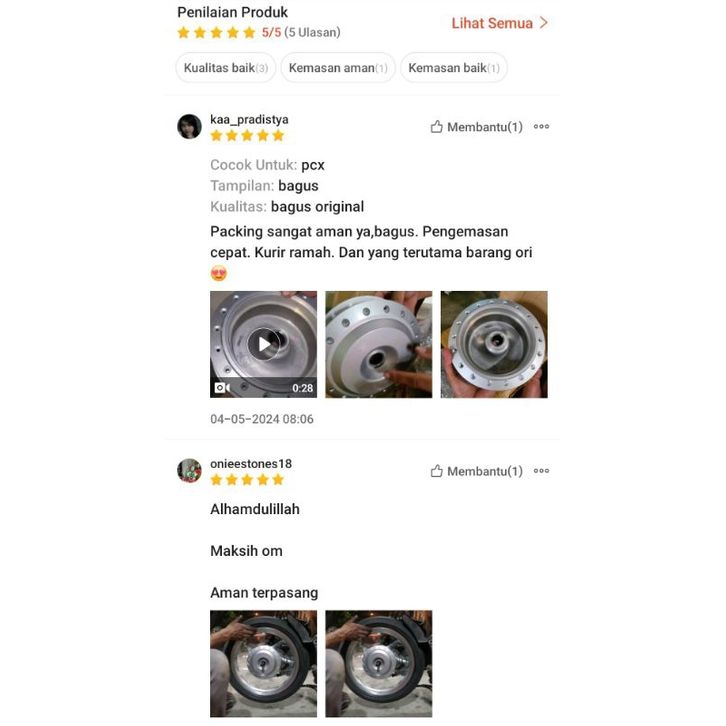The width and height of the screenshot is (726, 726).
Task: Select the Kualitas baik filter chip
Action: [225, 68]
